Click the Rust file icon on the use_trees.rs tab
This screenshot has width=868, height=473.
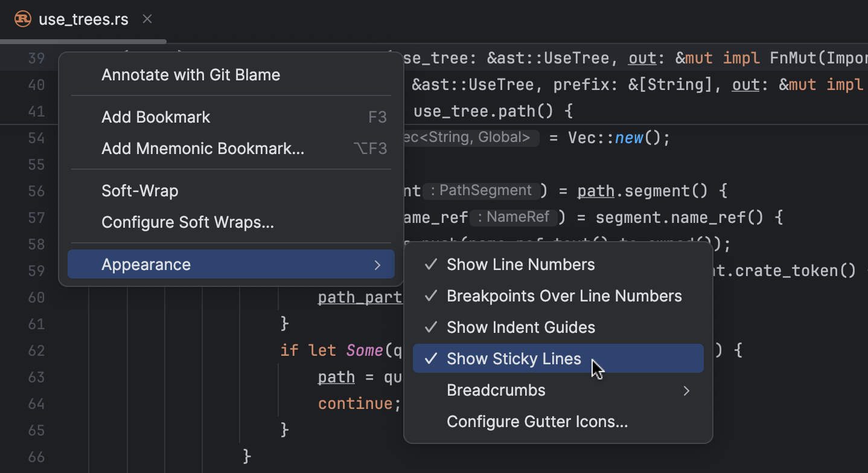22,19
